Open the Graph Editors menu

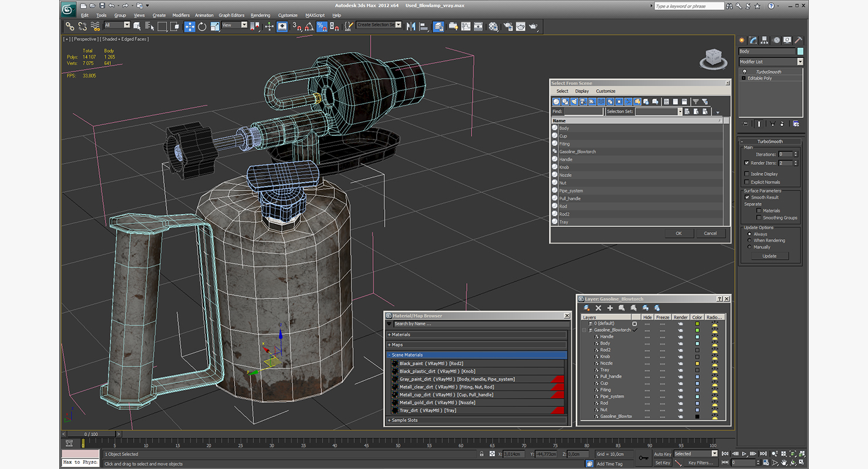232,15
